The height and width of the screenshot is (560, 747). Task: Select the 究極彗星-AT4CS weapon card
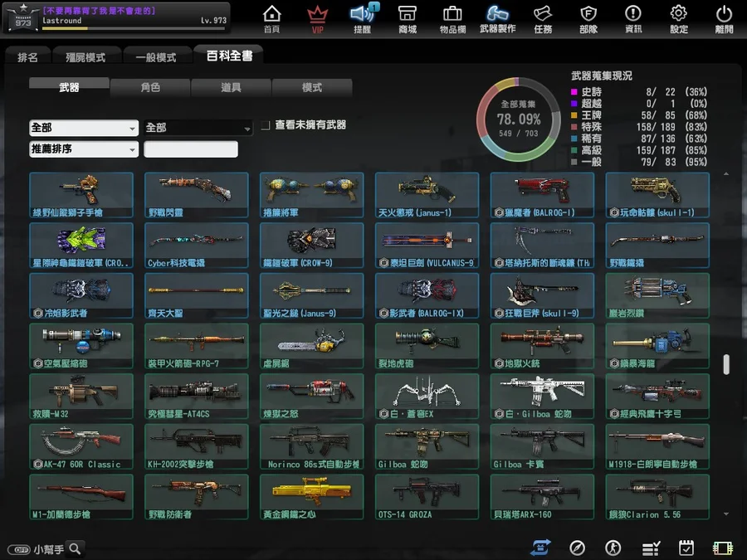click(x=196, y=397)
